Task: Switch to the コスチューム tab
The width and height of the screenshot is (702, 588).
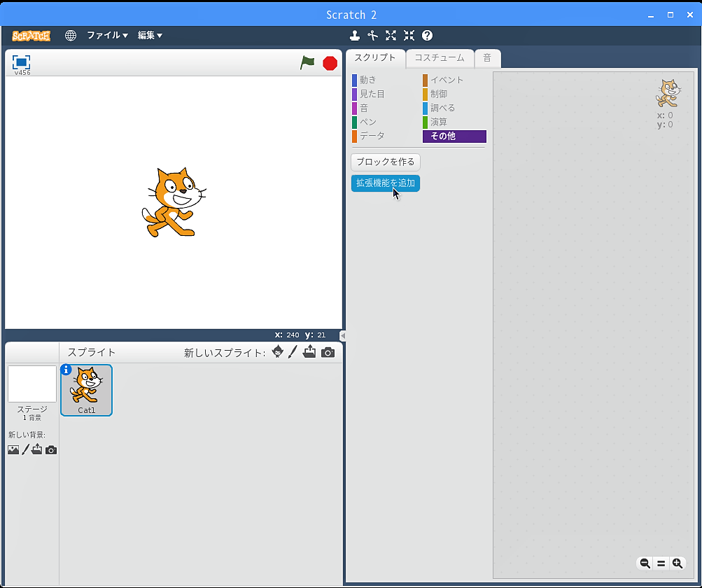Action: click(x=440, y=58)
